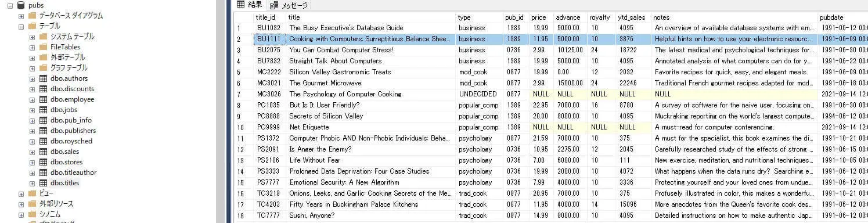Click the dbo.discounts table icon

[43, 89]
